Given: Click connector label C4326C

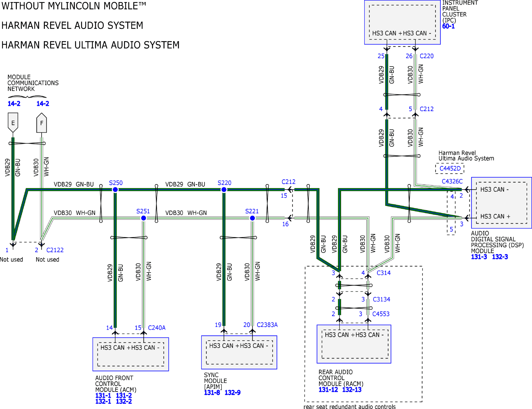Looking at the screenshot, I should 452,181.
